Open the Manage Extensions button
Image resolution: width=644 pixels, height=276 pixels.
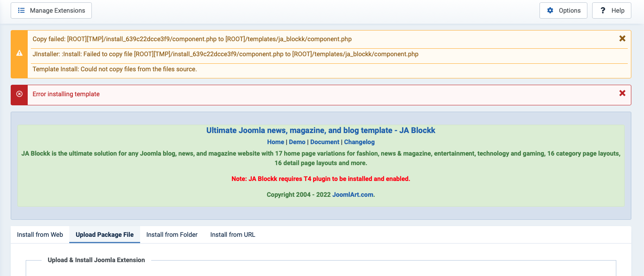coord(51,10)
